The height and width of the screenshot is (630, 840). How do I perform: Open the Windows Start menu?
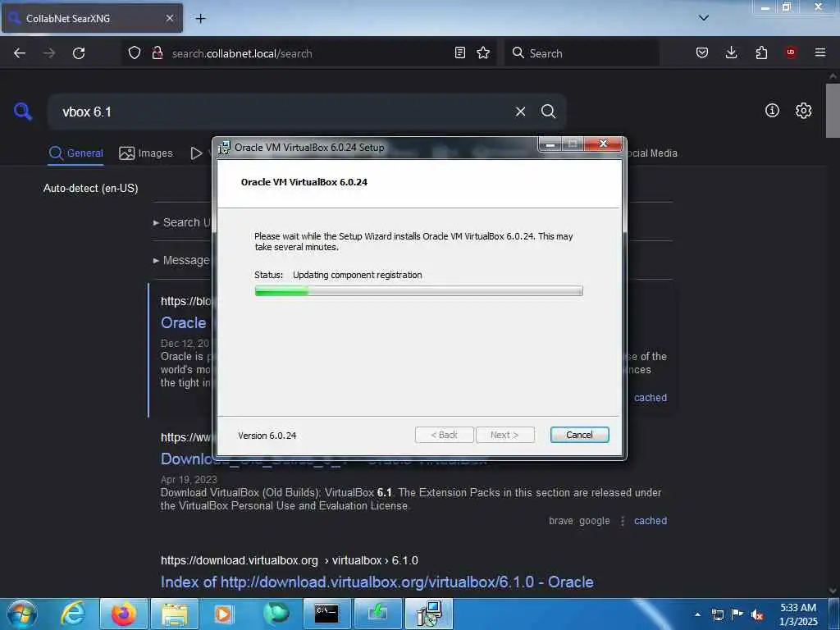tap(22, 614)
